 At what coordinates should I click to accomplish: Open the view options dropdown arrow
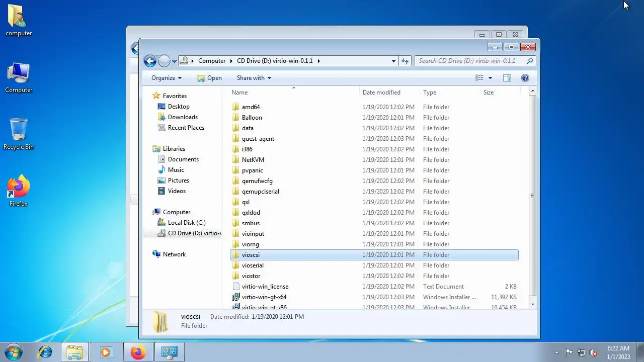pos(490,78)
